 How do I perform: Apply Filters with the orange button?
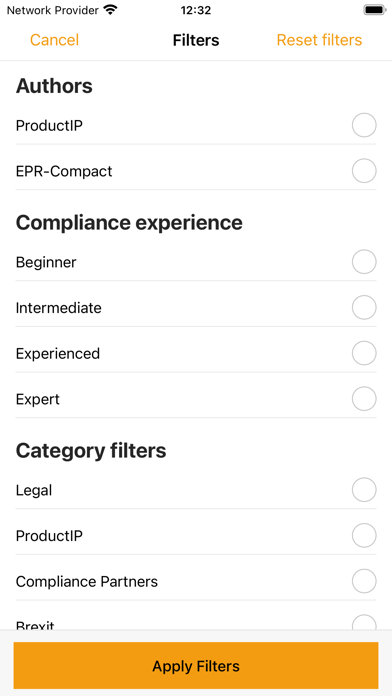[196, 665]
